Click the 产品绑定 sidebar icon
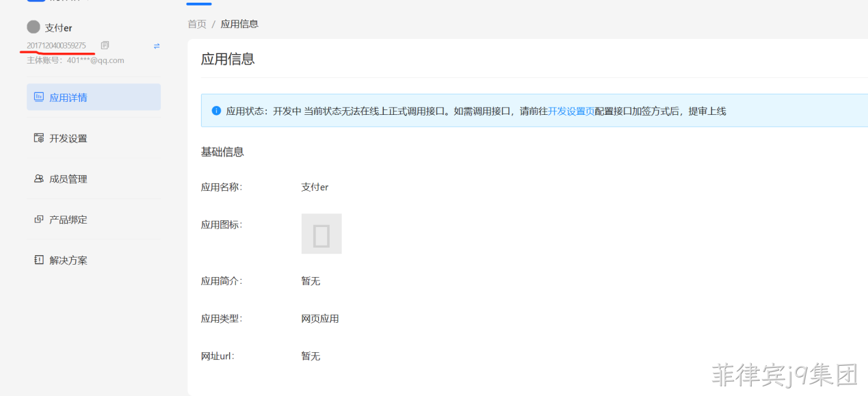 pos(39,220)
